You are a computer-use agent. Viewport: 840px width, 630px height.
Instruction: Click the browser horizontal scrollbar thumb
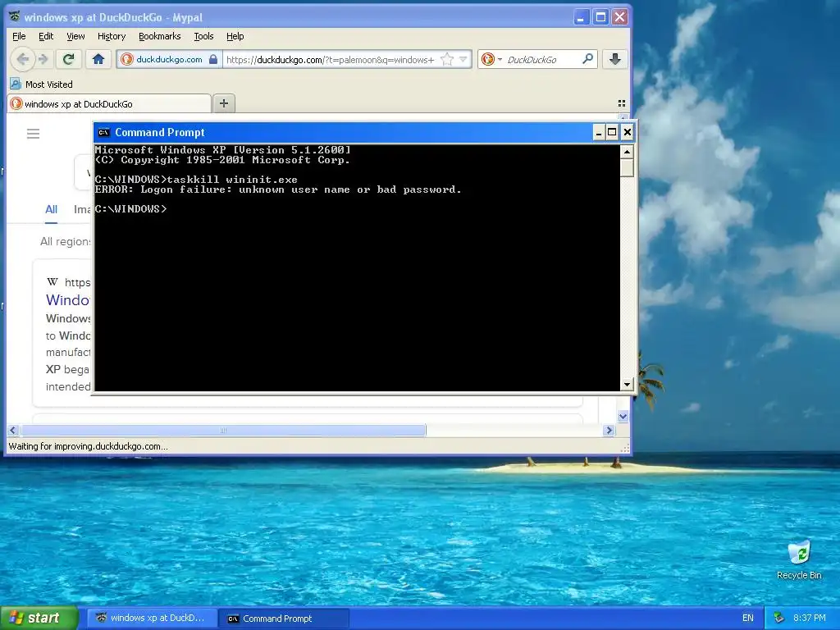(x=223, y=430)
